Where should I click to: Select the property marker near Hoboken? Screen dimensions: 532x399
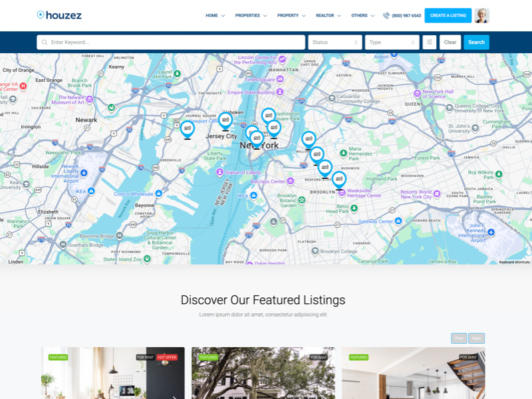pos(225,121)
